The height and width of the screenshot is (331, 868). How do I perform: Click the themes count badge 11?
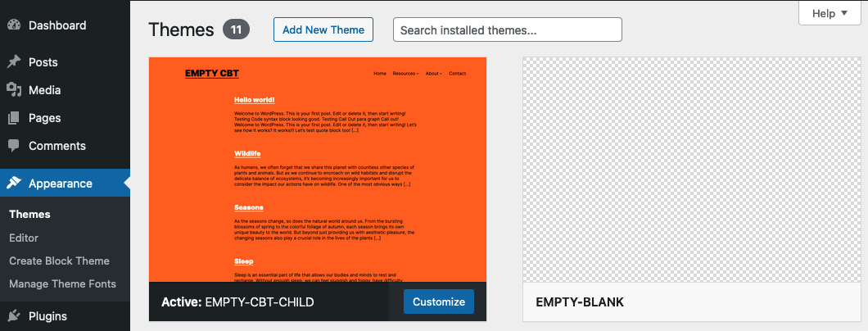coord(237,29)
